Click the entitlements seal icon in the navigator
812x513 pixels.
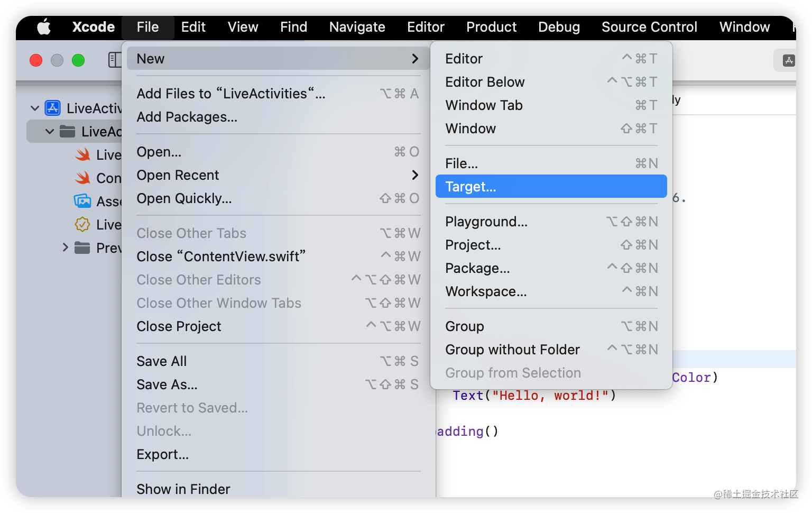(x=82, y=224)
